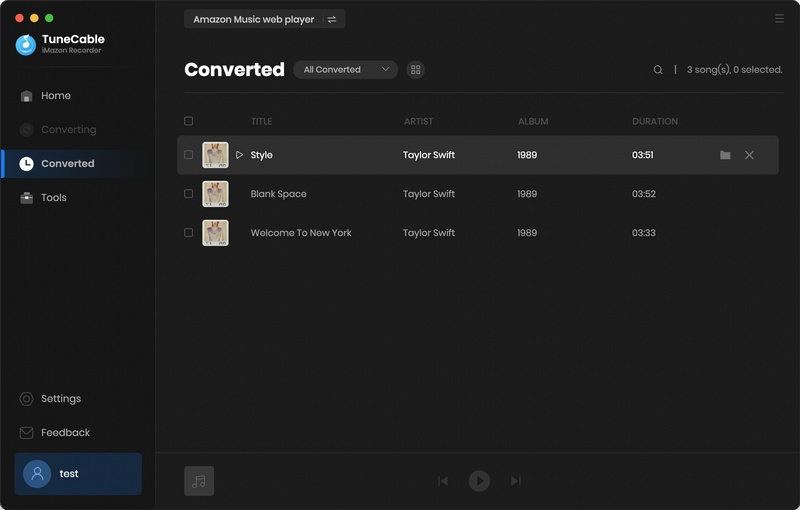Check the box for Blank Space
Viewport: 800px width, 510px height.
coord(188,194)
